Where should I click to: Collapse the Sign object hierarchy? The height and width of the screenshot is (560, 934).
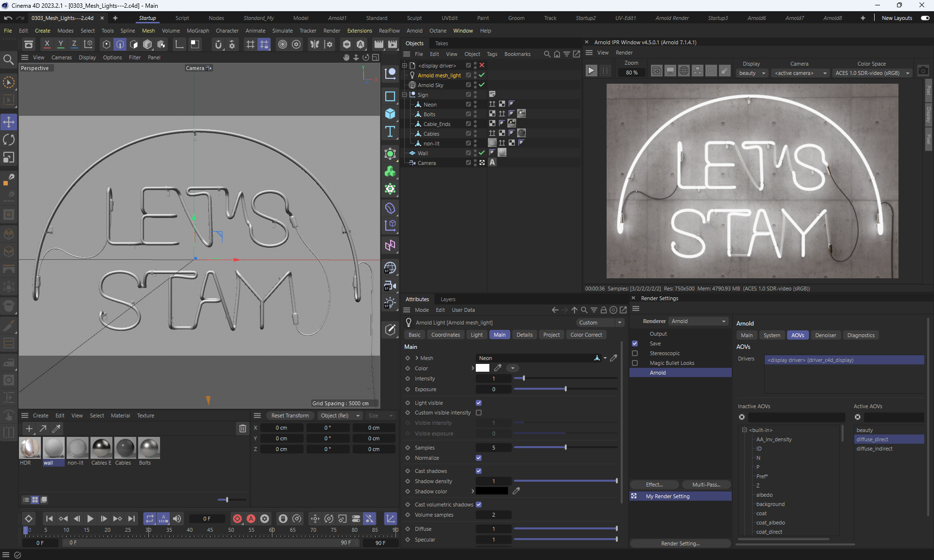tap(404, 95)
